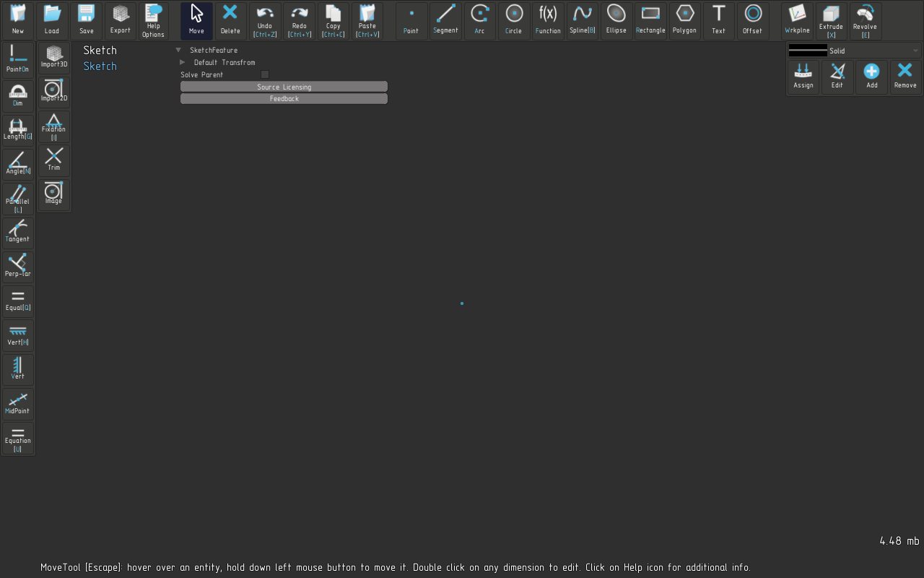Select the Move tool
Screen dimensions: 924x578
(196, 20)
